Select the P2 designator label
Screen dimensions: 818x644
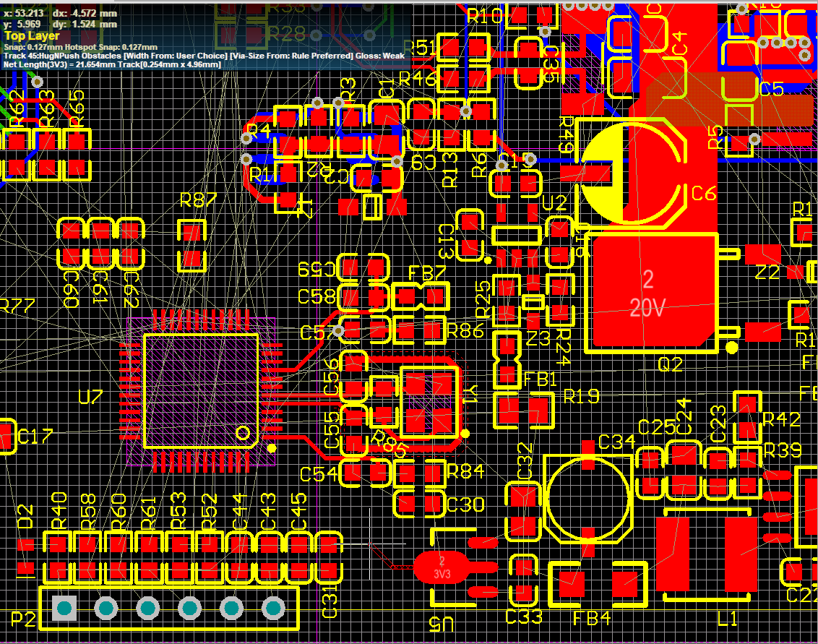[x=23, y=619]
